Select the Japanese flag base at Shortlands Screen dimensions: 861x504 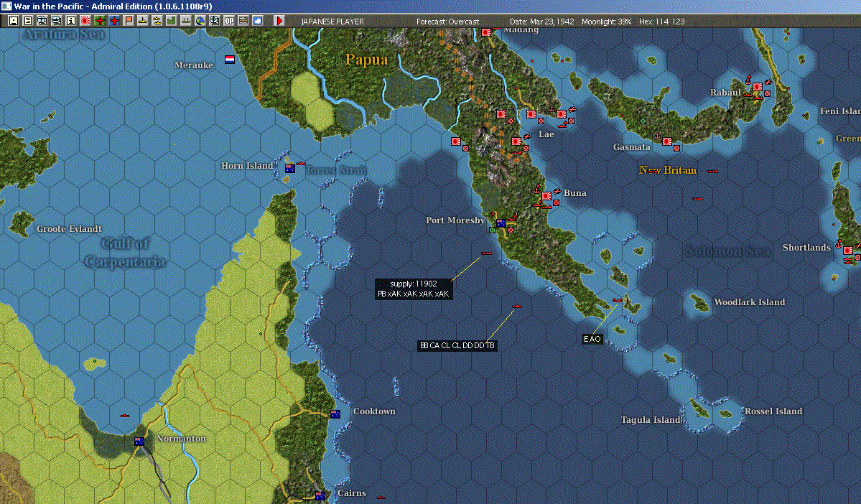848,251
